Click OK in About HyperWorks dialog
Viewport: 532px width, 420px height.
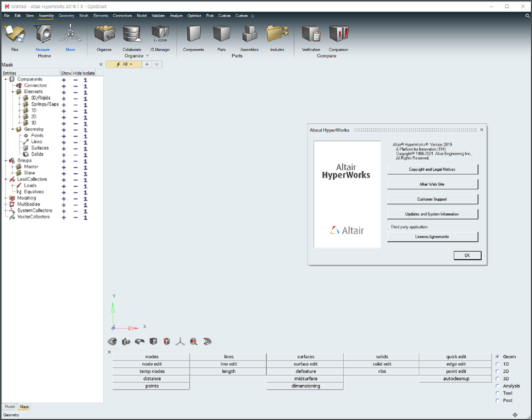click(x=467, y=255)
